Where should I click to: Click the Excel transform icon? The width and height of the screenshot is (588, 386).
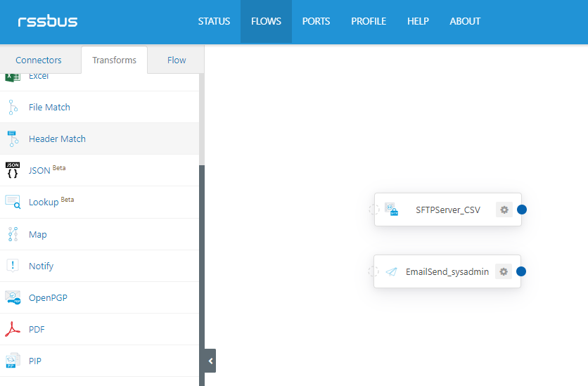tap(13, 77)
